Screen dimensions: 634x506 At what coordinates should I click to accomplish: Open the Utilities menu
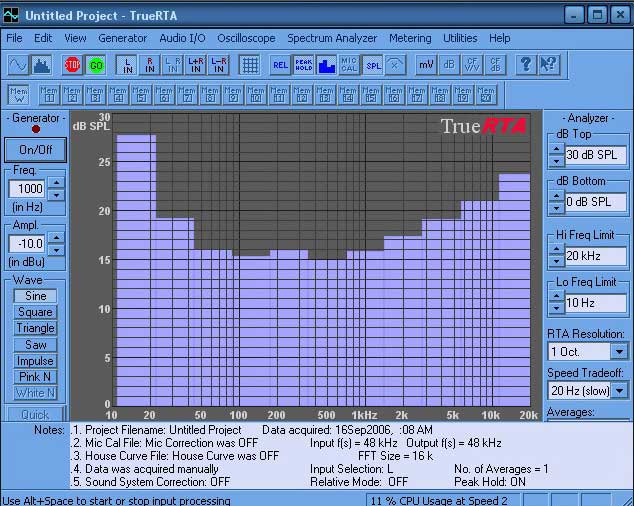coord(460,38)
